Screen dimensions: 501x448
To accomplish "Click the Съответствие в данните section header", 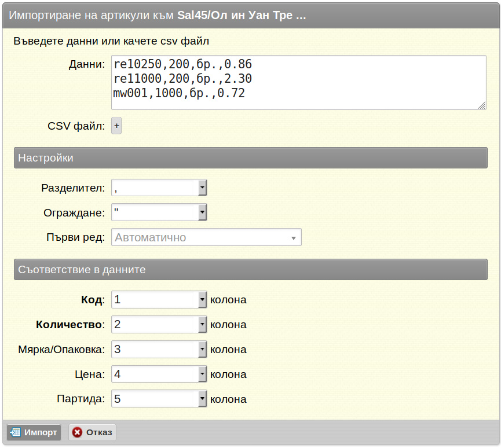I will [251, 270].
